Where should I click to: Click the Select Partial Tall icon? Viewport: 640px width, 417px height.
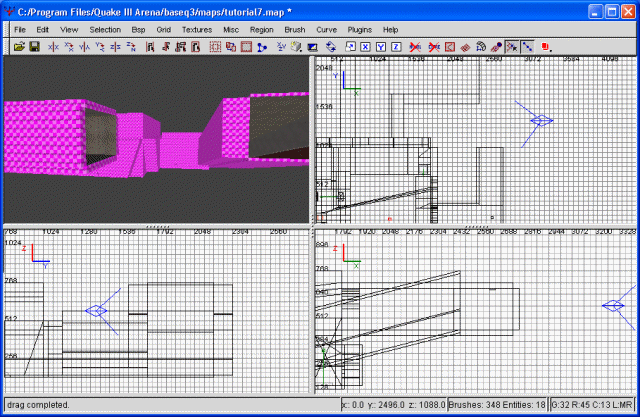(180, 47)
